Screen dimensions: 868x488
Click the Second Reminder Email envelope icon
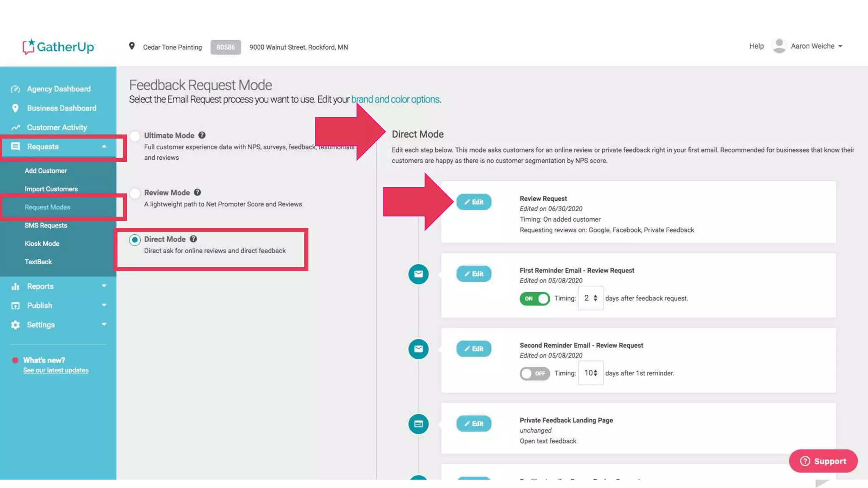418,349
